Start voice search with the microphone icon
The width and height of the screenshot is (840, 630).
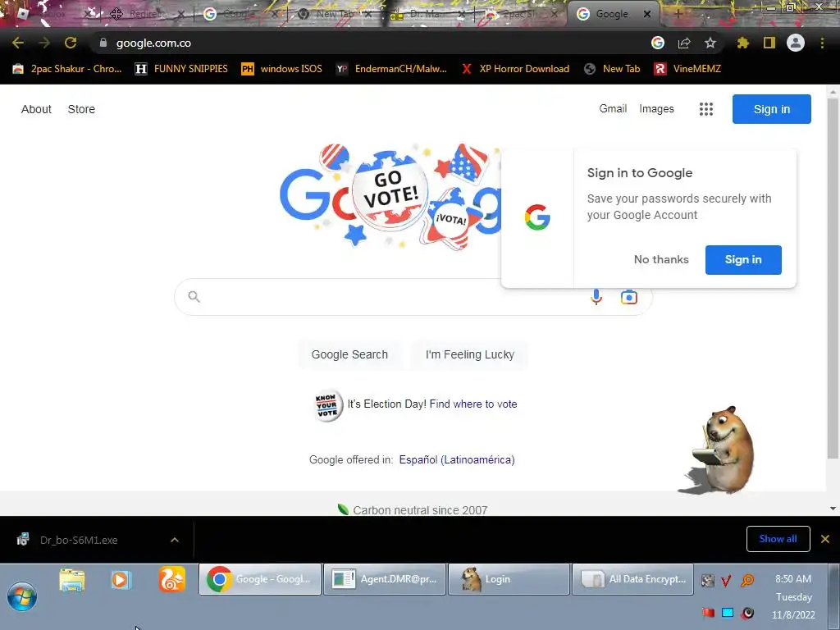pos(596,297)
